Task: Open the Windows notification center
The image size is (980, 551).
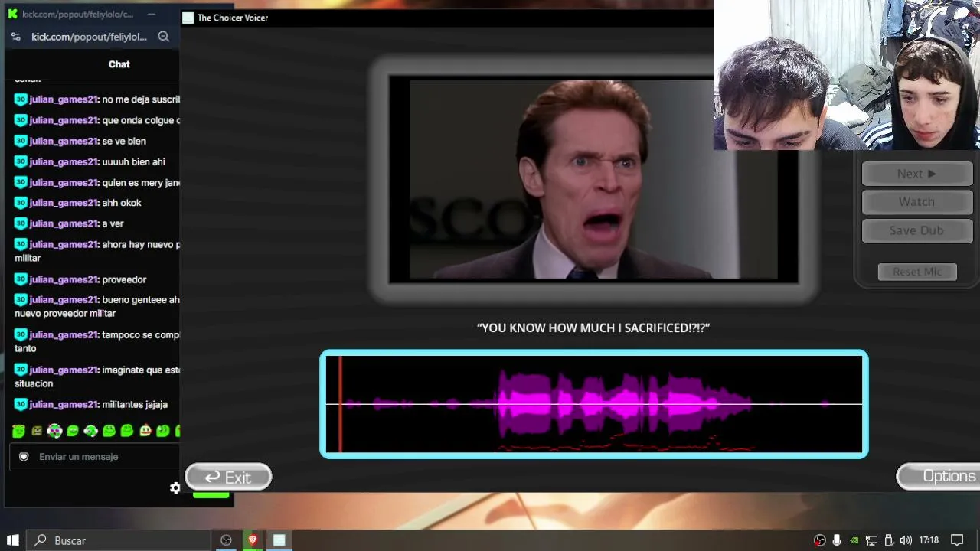Action: click(957, 540)
